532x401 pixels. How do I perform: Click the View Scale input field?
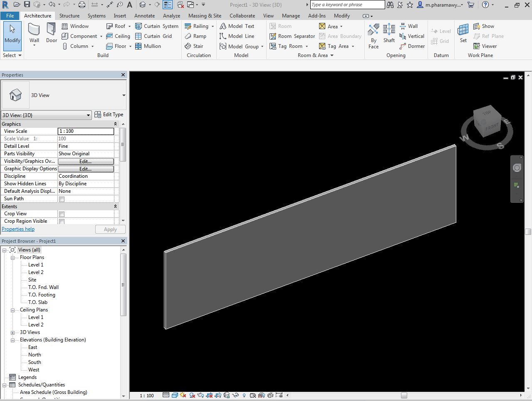pos(86,131)
